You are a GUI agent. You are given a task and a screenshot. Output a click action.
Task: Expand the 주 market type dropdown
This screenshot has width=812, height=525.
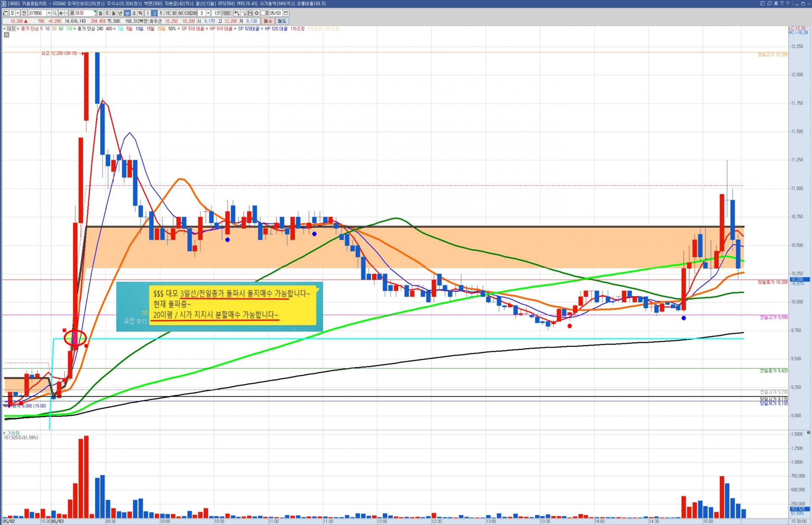[18, 13]
